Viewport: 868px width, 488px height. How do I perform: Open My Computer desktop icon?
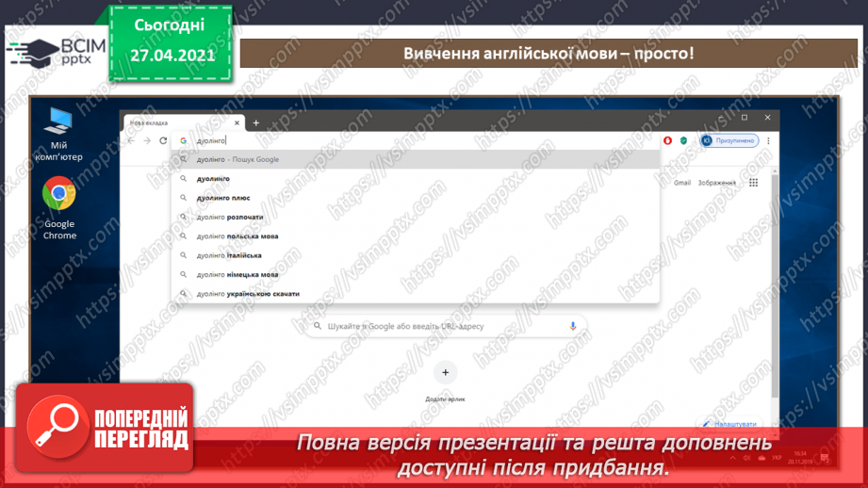coord(58,134)
